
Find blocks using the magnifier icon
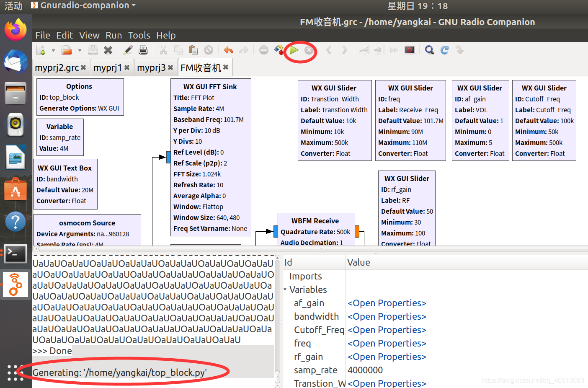(430, 50)
